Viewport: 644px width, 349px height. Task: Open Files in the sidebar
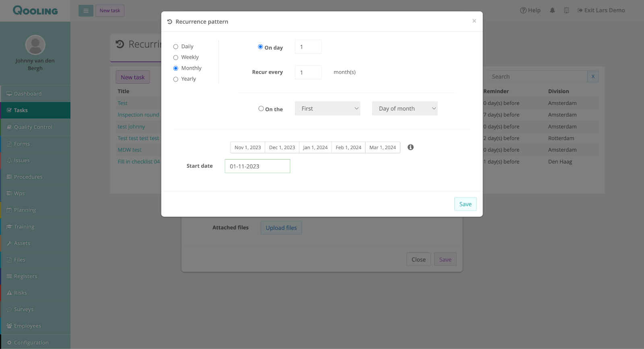point(35,260)
